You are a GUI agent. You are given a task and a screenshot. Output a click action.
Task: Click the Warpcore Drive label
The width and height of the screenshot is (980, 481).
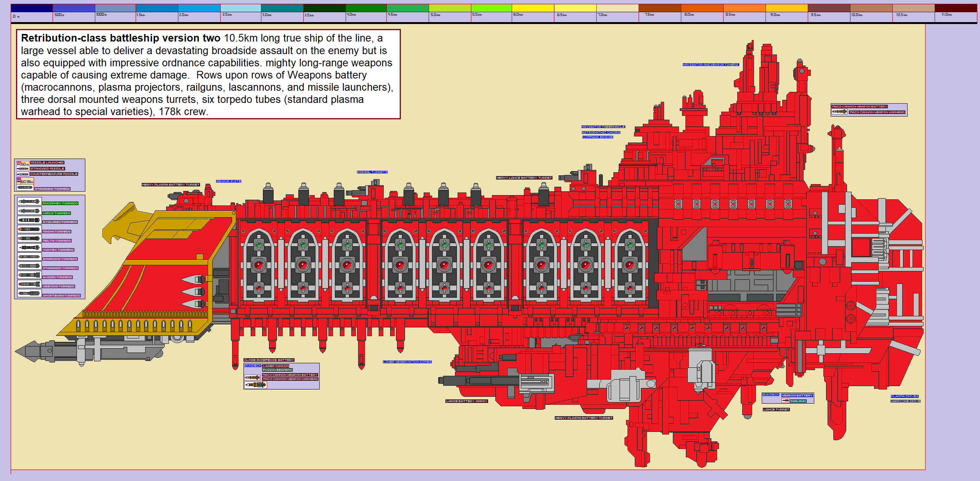click(905, 401)
